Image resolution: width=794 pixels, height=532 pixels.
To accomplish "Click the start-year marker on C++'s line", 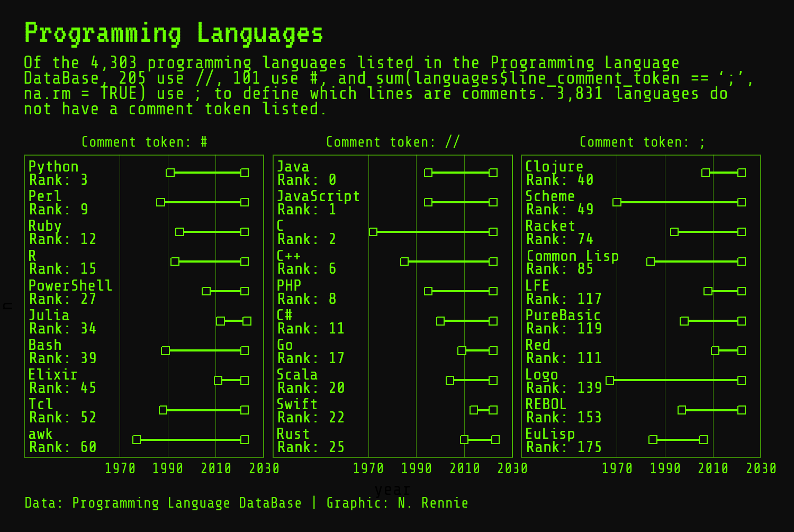I will pyautogui.click(x=404, y=262).
